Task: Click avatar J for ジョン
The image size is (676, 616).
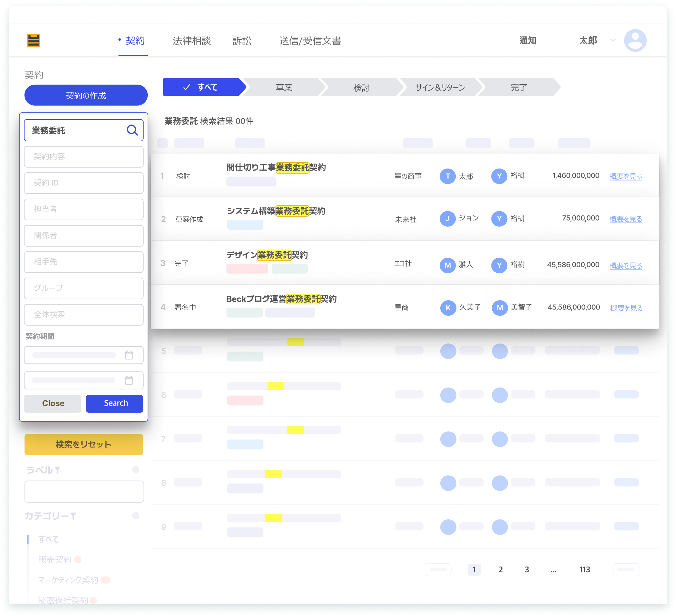Action: click(x=447, y=219)
